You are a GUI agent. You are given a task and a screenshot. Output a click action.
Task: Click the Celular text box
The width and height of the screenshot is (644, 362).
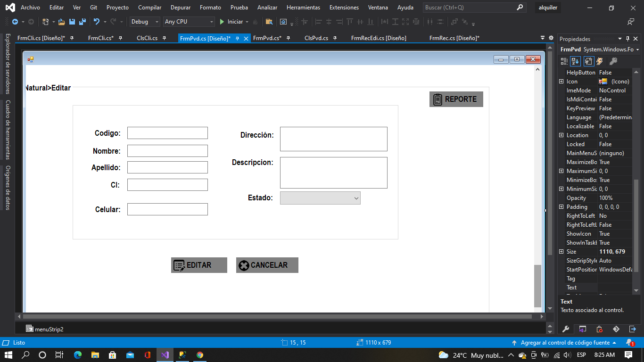point(167,209)
